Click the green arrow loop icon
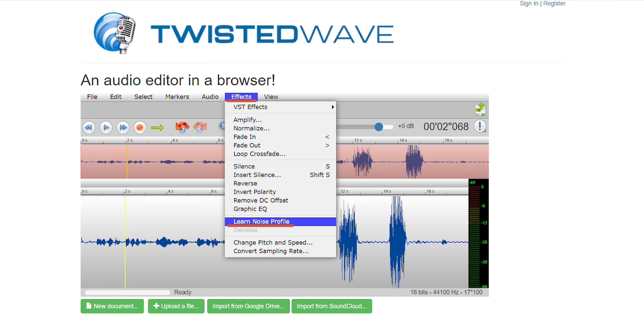 pos(157,128)
